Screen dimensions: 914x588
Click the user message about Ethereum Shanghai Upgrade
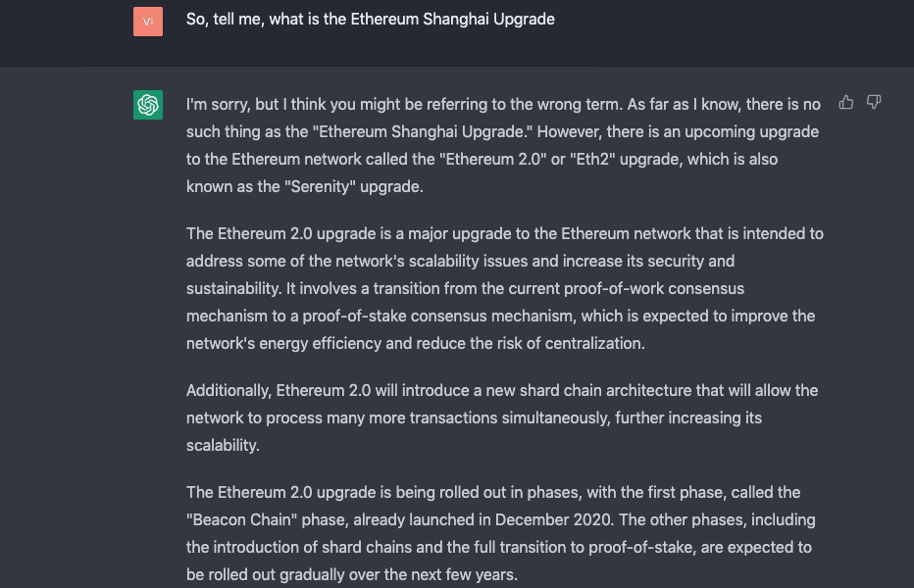(370, 20)
